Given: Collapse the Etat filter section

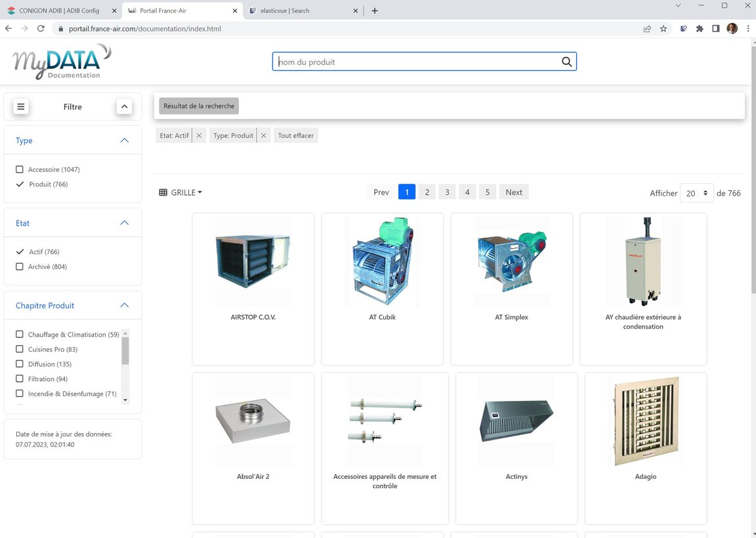Looking at the screenshot, I should (x=125, y=222).
